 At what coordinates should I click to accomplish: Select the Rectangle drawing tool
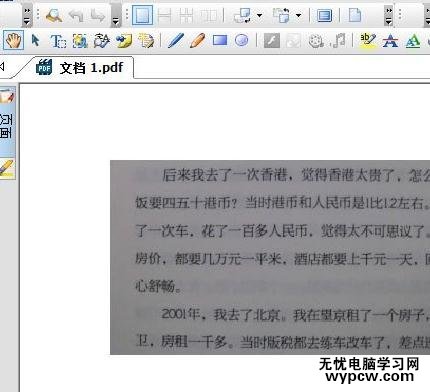pos(220,41)
